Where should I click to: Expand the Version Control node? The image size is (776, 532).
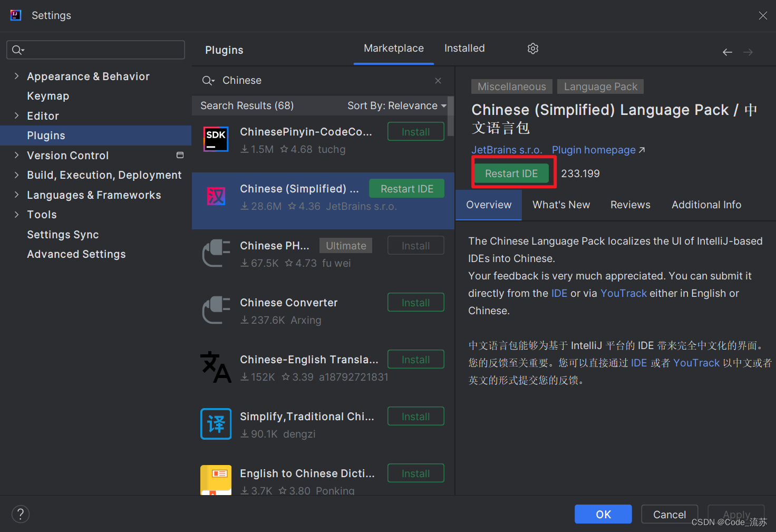[16, 155]
